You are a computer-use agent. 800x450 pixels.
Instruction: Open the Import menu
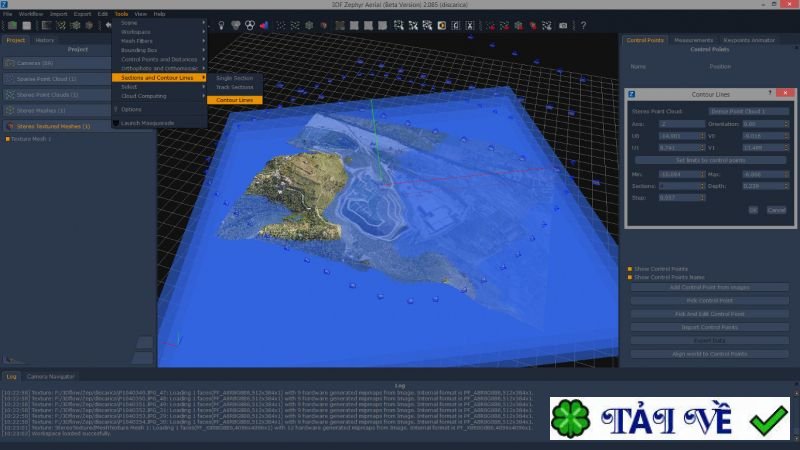click(x=59, y=14)
